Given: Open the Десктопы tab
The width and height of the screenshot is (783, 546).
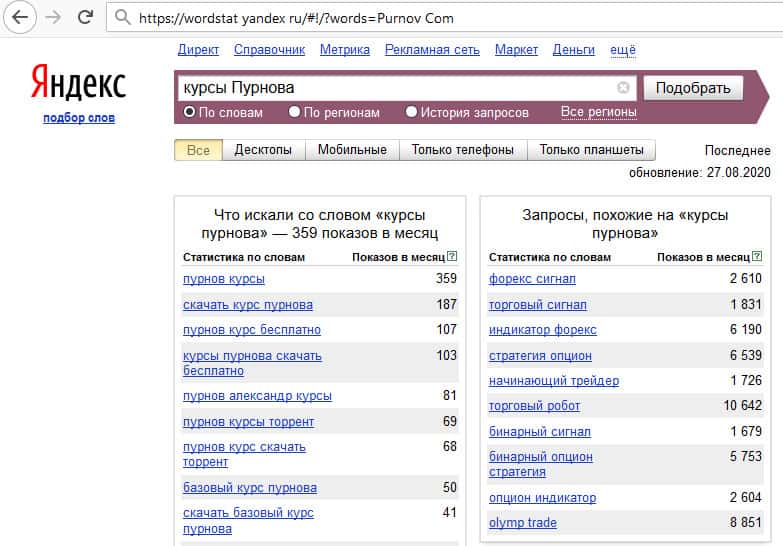Looking at the screenshot, I should tap(263, 150).
